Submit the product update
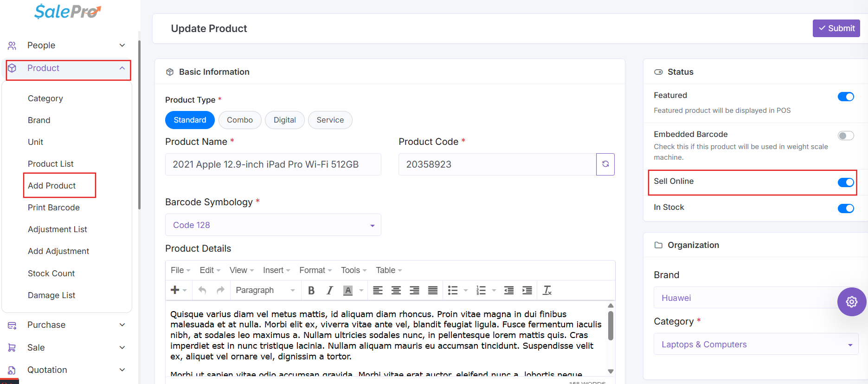Screen dimensions: 868x384 [836, 28]
